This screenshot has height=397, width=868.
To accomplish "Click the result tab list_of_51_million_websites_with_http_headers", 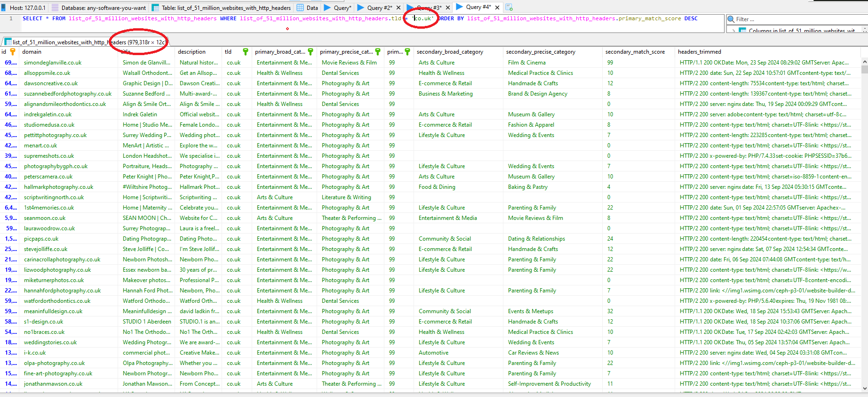I will click(x=85, y=42).
